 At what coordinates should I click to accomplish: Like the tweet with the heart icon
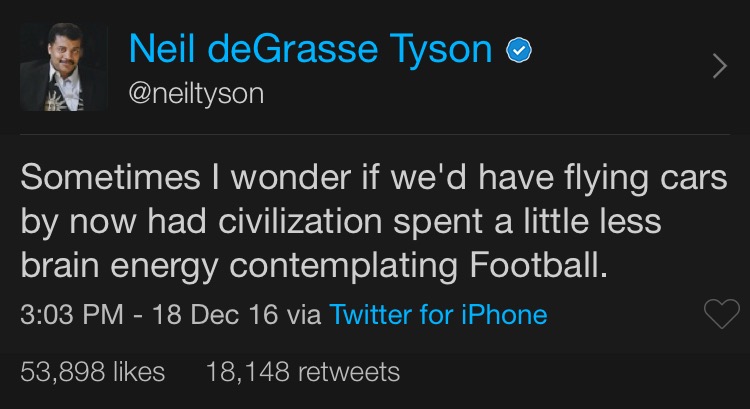(721, 316)
